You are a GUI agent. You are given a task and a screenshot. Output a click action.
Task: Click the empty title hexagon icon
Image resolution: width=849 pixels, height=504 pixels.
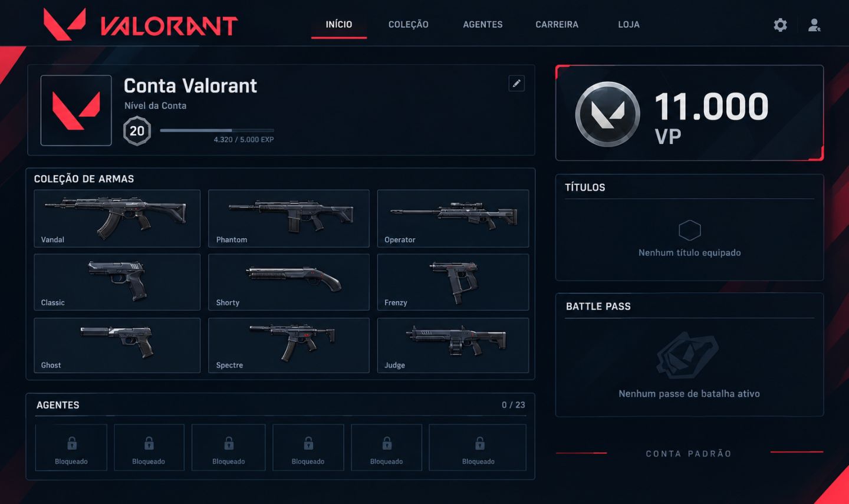(689, 230)
